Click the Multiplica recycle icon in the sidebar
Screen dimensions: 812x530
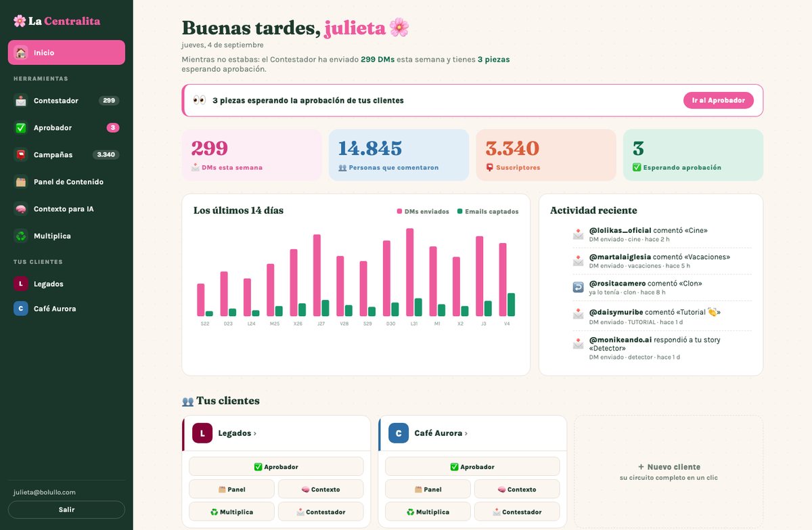pos(21,236)
